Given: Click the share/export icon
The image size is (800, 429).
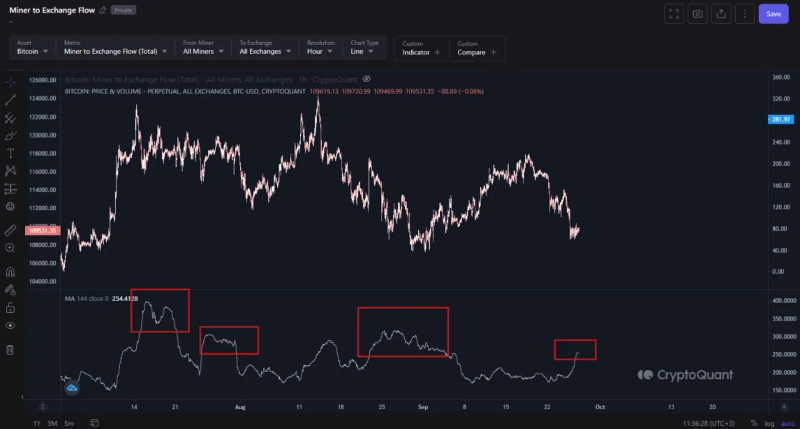Looking at the screenshot, I should coord(720,14).
